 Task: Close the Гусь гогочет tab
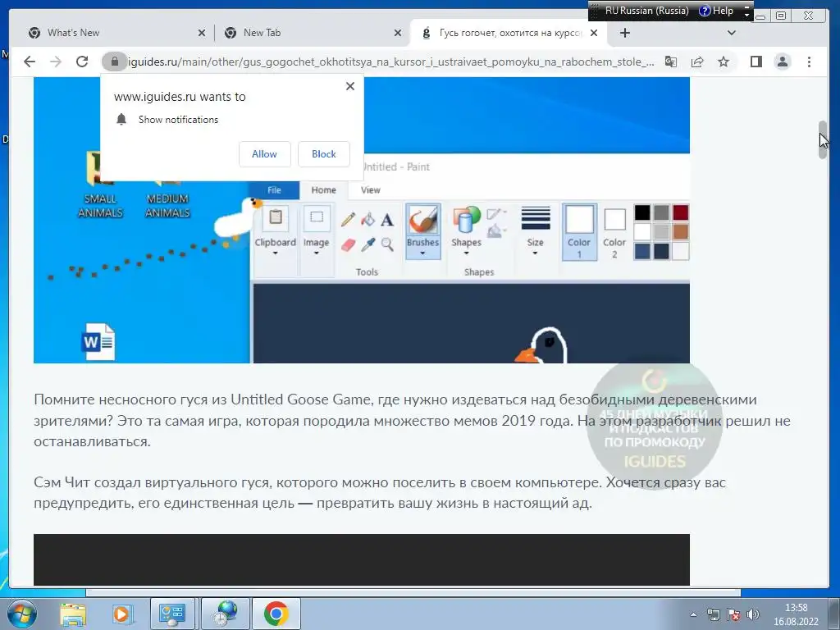point(594,33)
